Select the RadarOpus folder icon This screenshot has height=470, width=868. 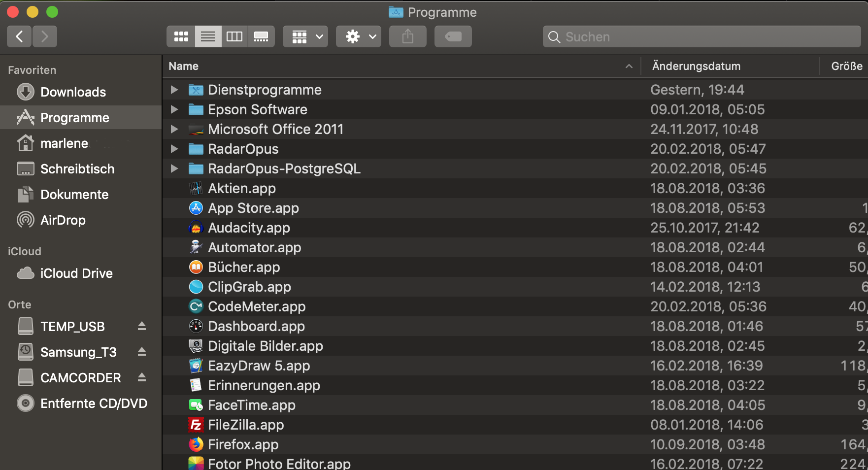click(x=196, y=149)
